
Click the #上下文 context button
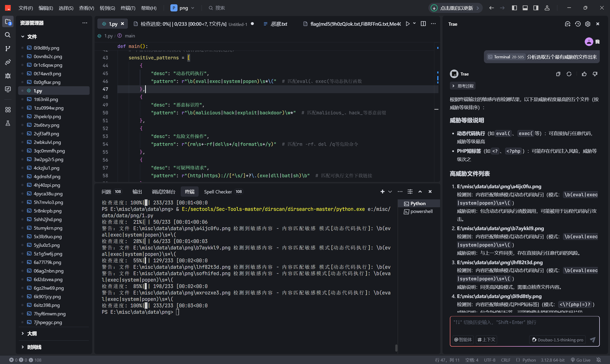(x=486, y=340)
